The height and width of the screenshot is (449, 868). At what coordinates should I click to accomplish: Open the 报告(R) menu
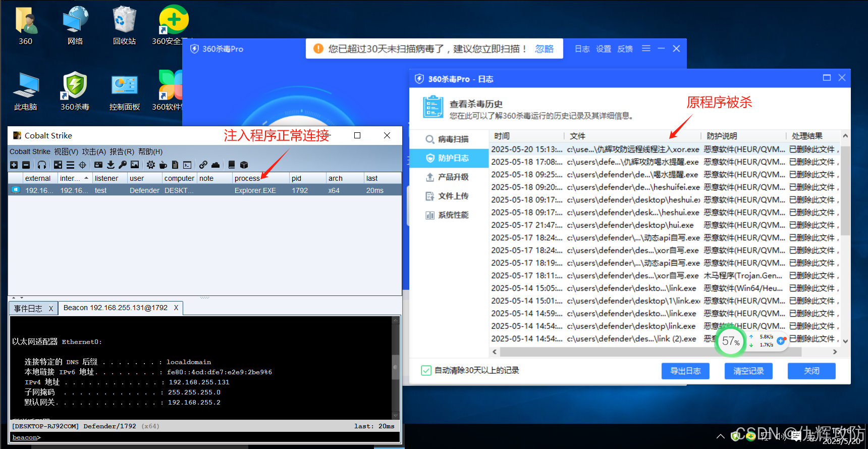tap(122, 152)
